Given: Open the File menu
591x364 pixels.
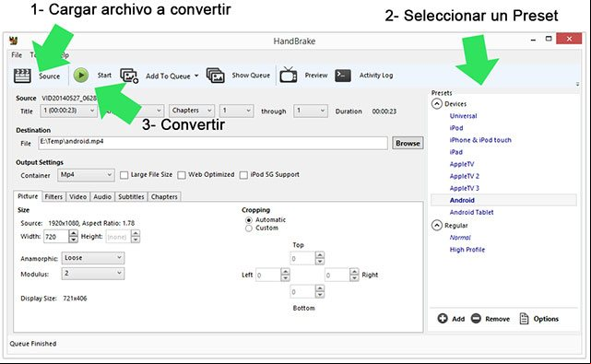Looking at the screenshot, I should (17, 55).
